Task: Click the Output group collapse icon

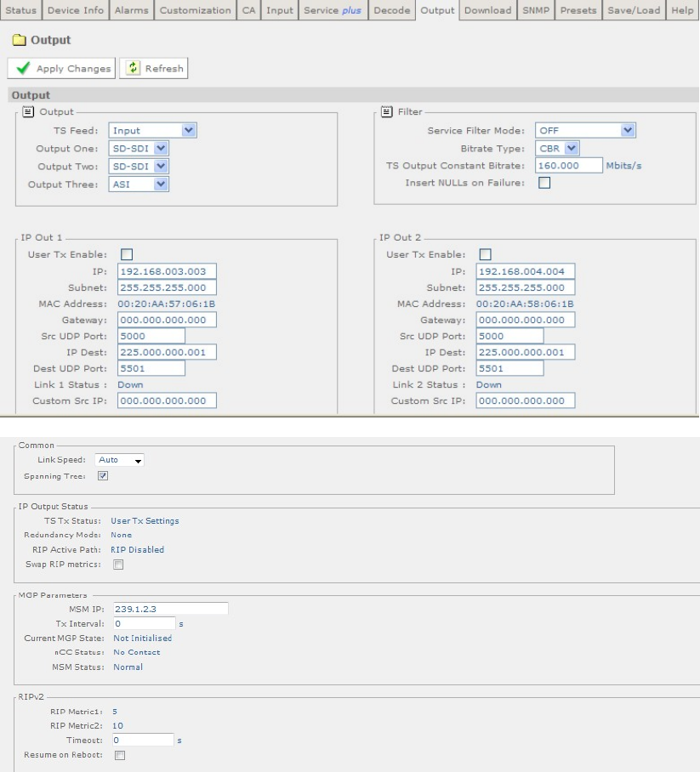Action: coord(28,111)
